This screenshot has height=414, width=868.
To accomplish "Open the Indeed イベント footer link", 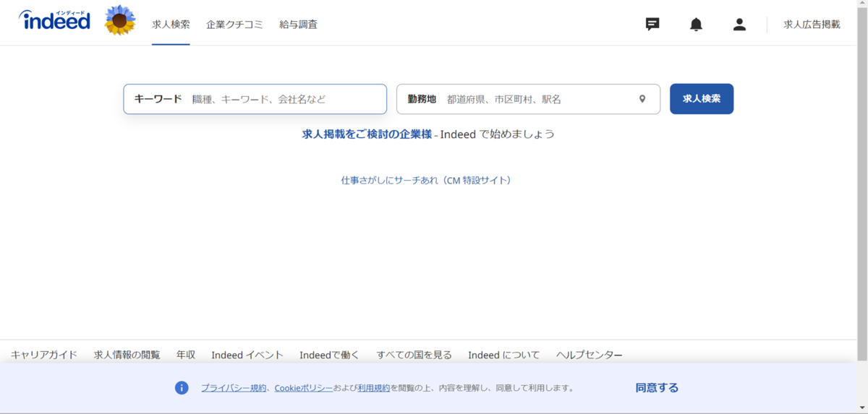I will [x=247, y=355].
